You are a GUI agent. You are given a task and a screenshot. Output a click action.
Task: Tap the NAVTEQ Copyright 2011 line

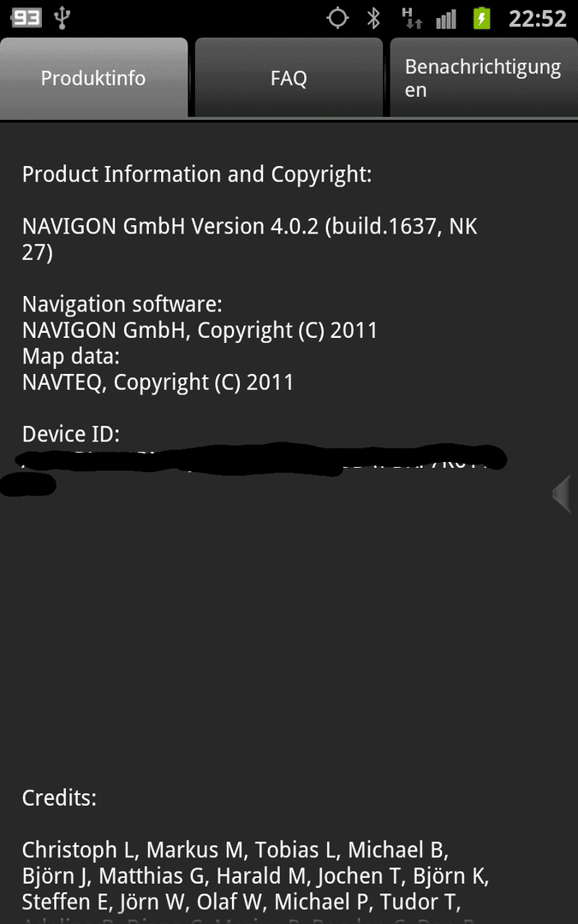pos(158,382)
